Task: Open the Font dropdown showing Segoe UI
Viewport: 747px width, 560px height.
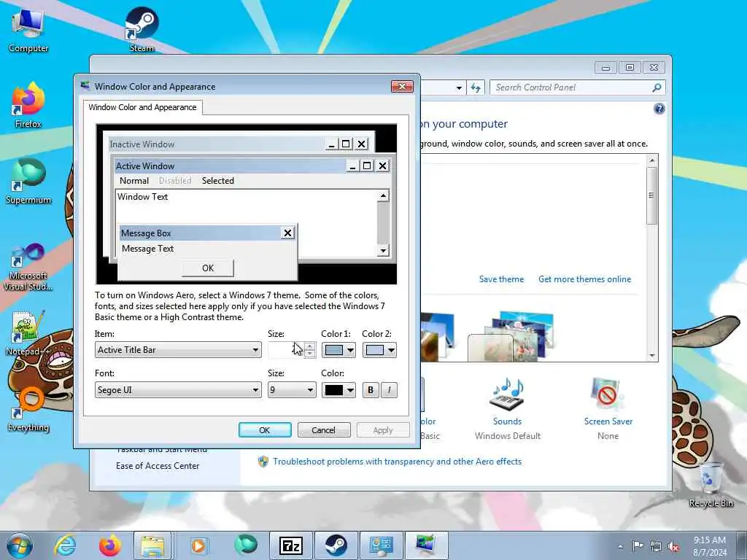Action: (x=178, y=391)
